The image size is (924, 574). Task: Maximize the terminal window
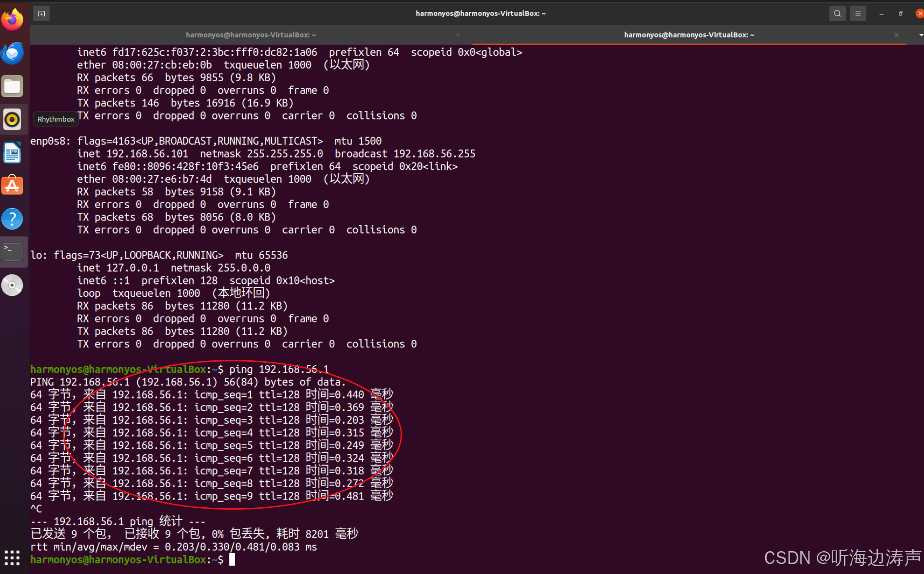(901, 14)
